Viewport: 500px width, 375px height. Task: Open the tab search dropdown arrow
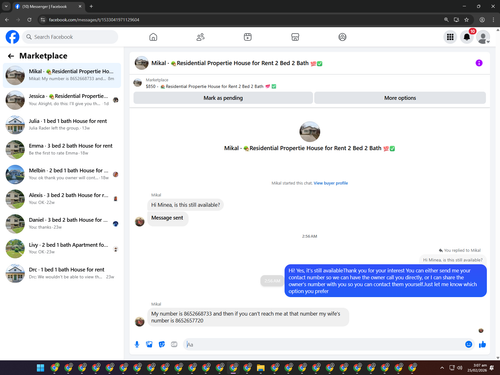(6, 6)
